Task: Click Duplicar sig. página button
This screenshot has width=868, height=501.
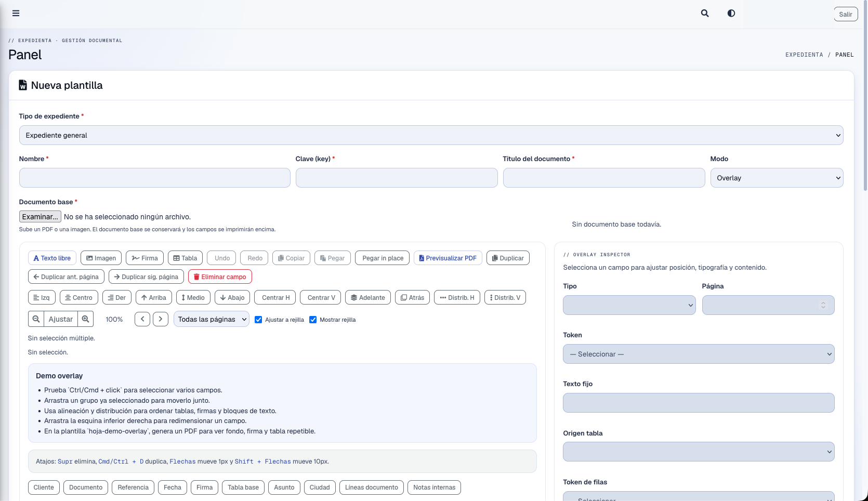Action: 146,277
